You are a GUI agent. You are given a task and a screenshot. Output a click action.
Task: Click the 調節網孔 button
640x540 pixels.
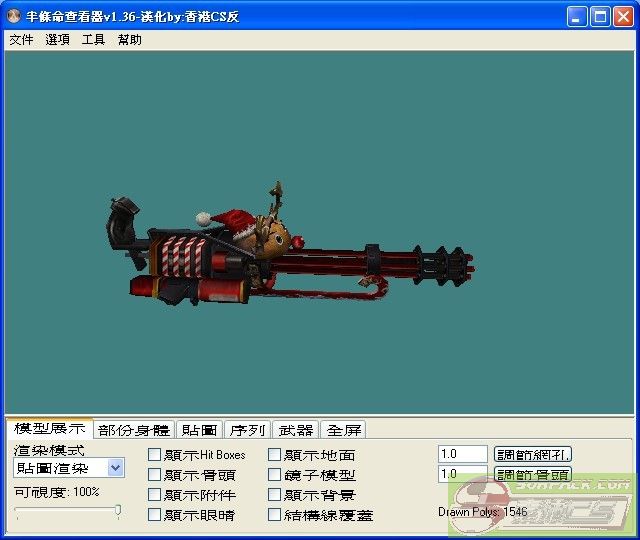coord(533,454)
